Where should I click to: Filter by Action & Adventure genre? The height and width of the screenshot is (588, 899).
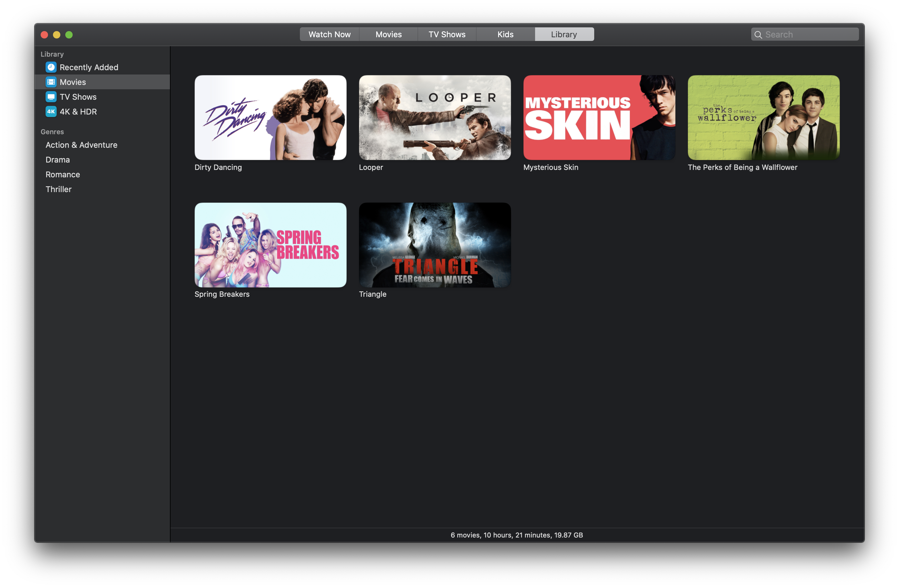[81, 145]
